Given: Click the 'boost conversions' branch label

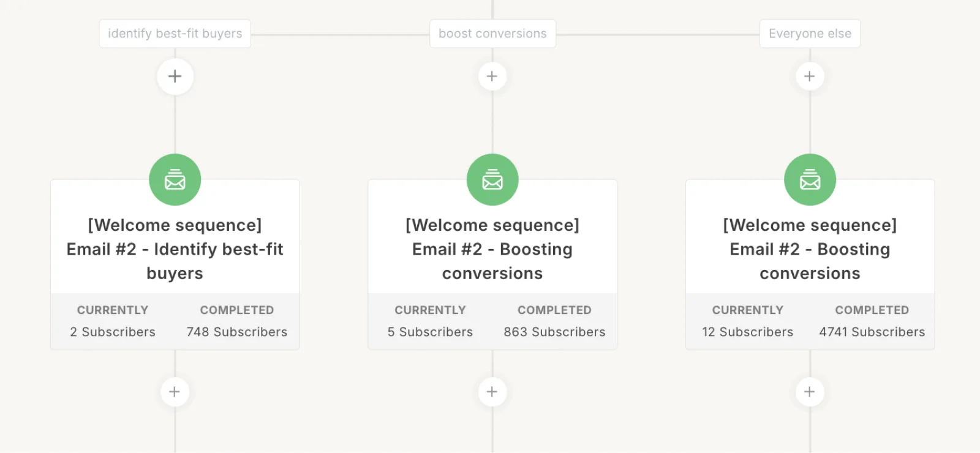Looking at the screenshot, I should point(492,34).
